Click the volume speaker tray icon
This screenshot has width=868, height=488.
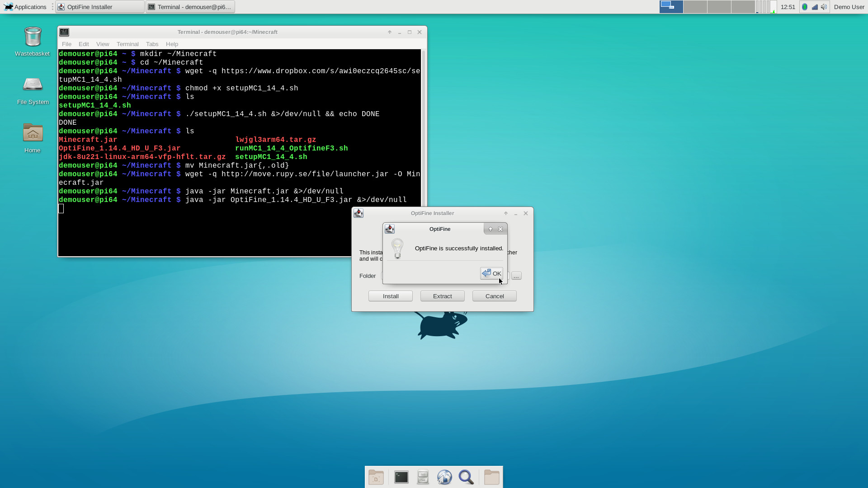(x=824, y=7)
